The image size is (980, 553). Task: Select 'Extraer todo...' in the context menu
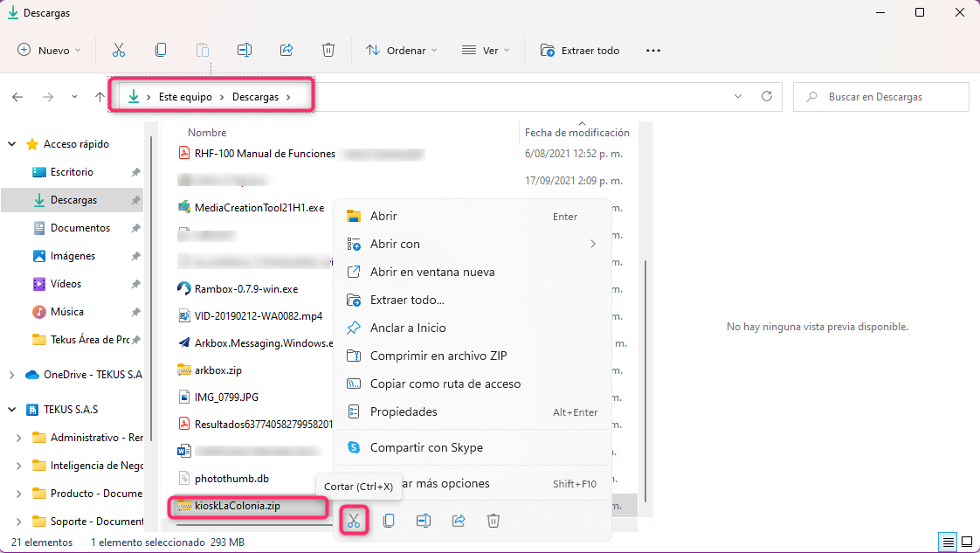point(407,300)
